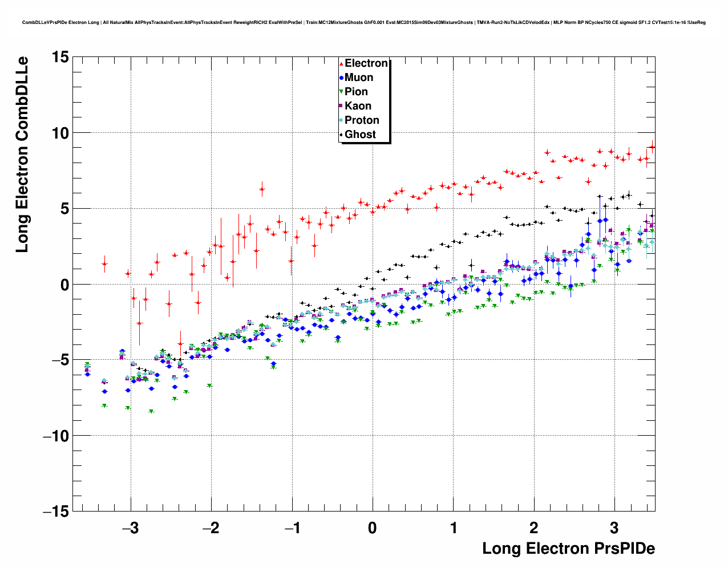Click the X-axis label 3
This screenshot has width=728, height=568.
point(614,528)
